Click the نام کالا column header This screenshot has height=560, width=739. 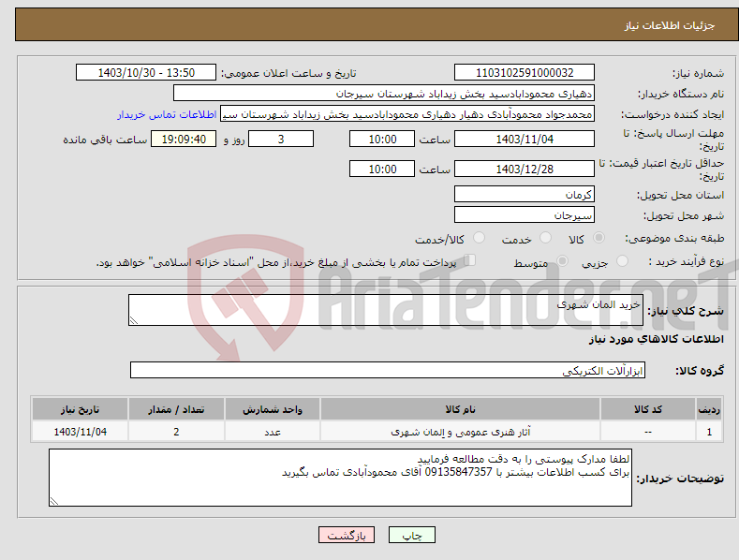click(460, 409)
